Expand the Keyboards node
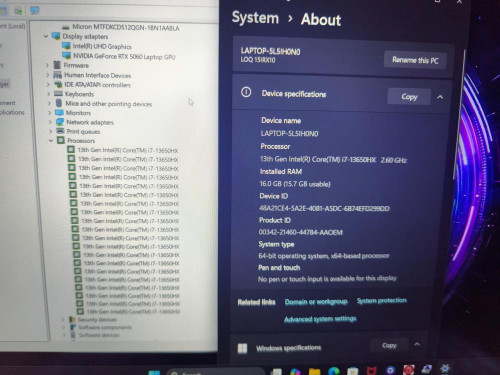Viewport: 500px width, 375px height. (49, 94)
